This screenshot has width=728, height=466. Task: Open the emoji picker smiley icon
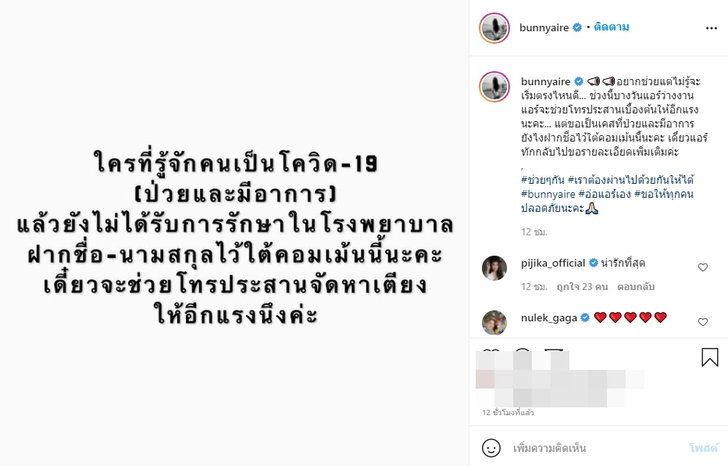click(x=491, y=448)
